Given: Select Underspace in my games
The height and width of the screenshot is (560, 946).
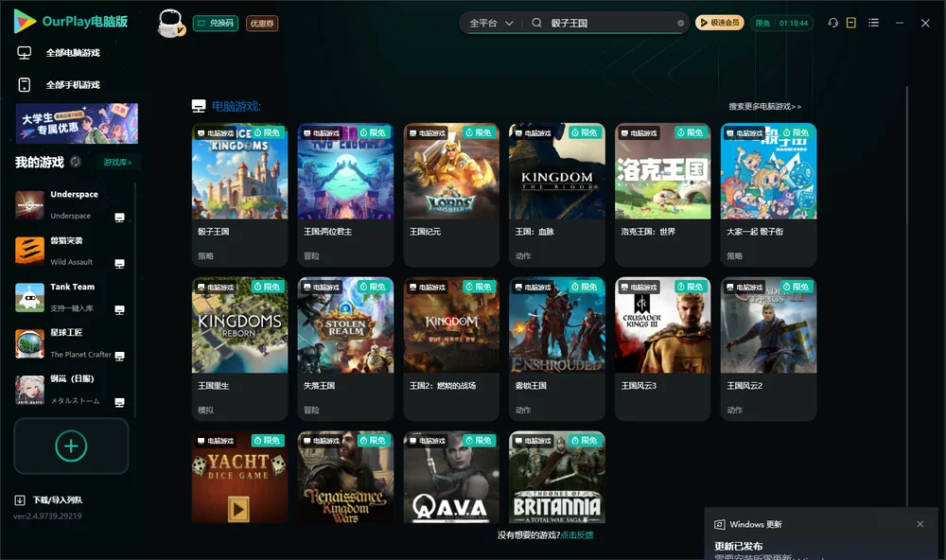Looking at the screenshot, I should click(71, 204).
